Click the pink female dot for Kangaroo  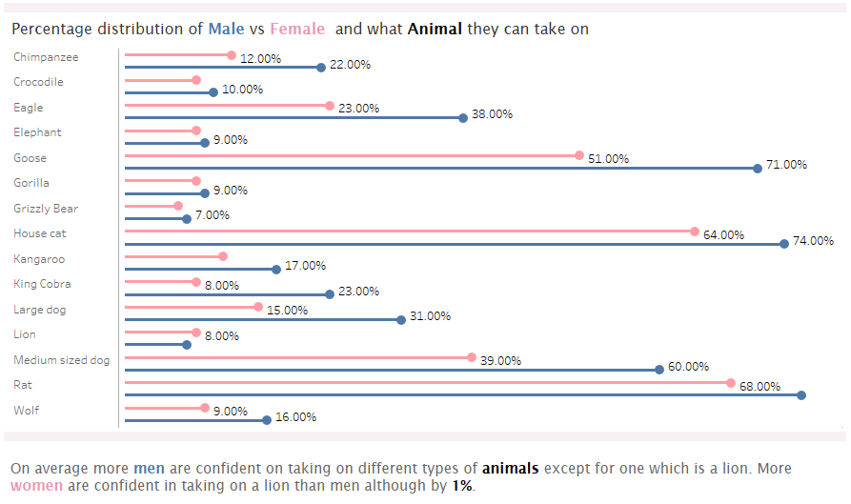click(223, 256)
